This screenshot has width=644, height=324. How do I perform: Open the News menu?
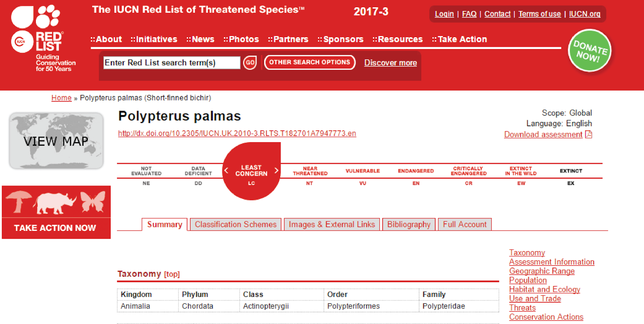(x=200, y=39)
